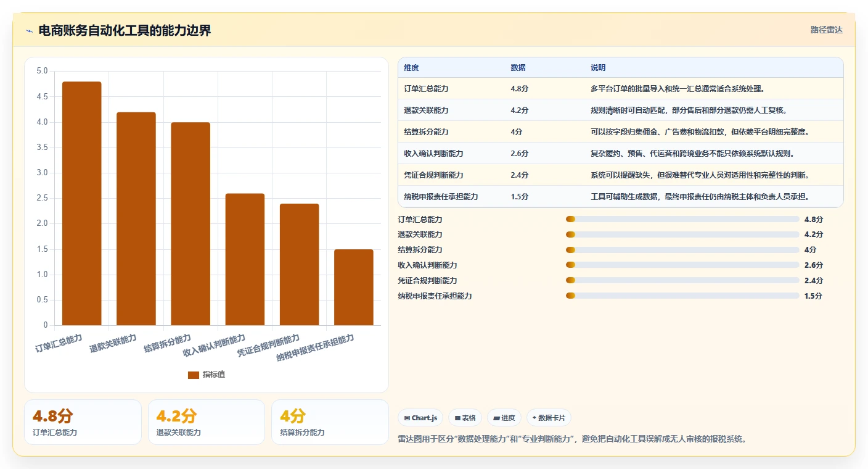
Task: Click the description starting 系统可以提醒缺失
Action: (x=700, y=175)
